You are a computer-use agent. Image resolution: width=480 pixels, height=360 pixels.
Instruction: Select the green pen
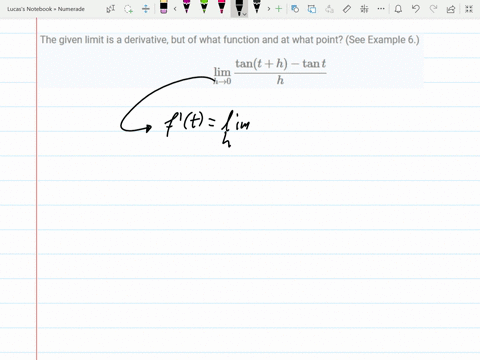(204, 7)
